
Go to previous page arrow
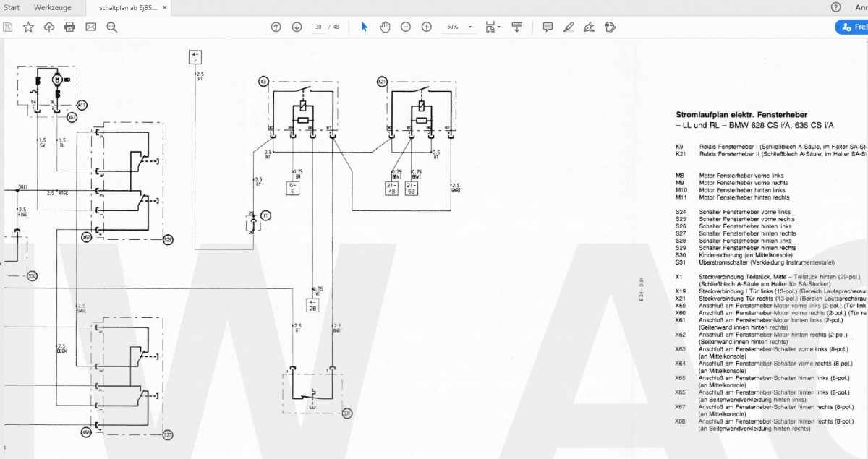[x=276, y=27]
